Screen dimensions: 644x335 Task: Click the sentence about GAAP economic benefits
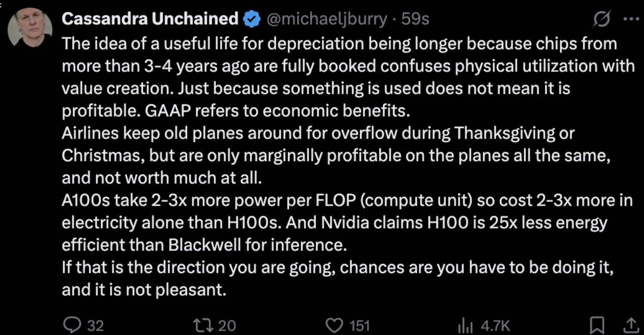277,111
